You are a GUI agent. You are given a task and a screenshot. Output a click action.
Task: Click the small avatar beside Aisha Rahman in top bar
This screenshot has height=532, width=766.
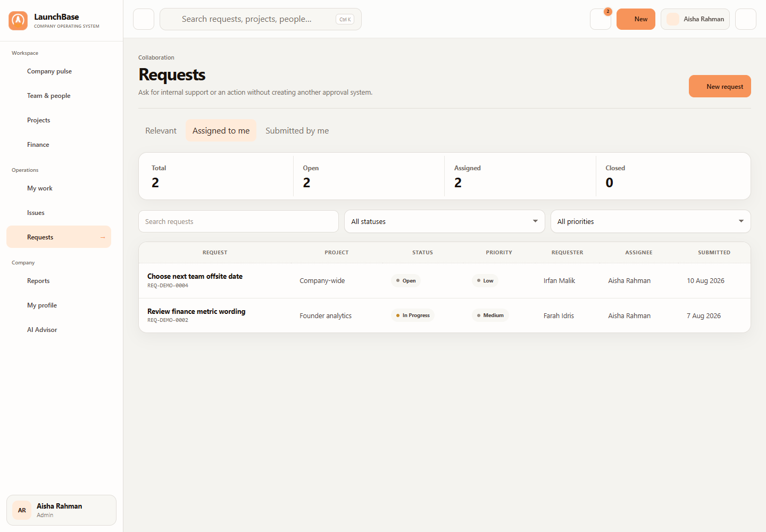[673, 19]
